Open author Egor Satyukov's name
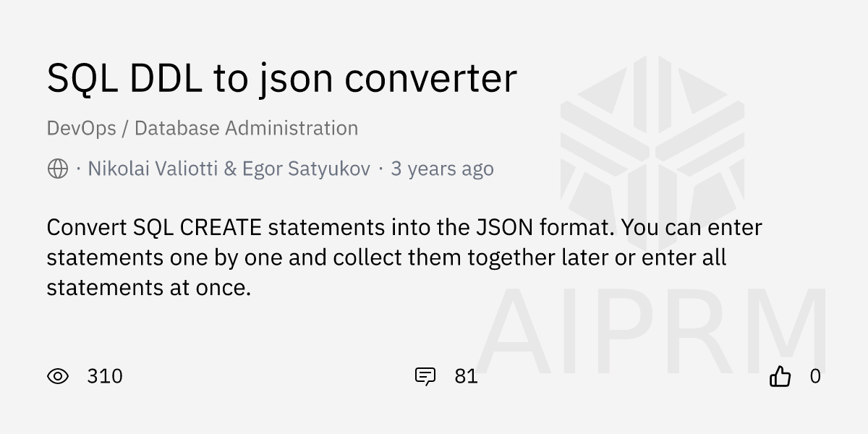The height and width of the screenshot is (434, 868). click(306, 169)
